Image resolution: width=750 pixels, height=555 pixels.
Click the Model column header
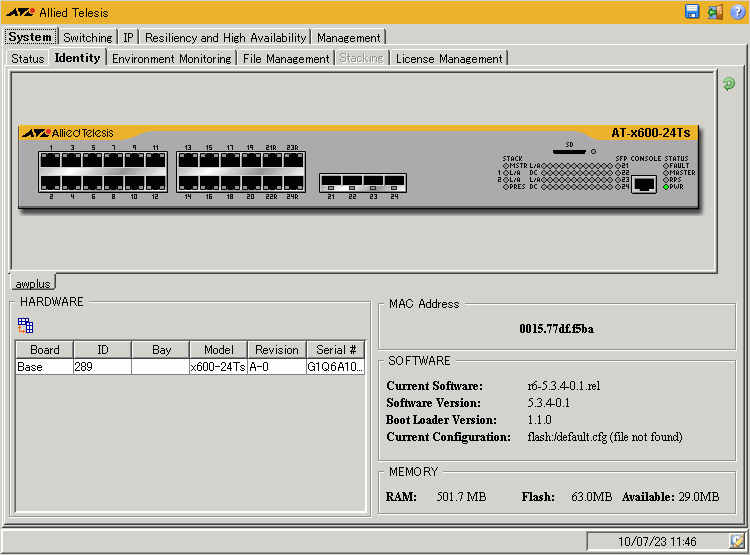point(219,350)
